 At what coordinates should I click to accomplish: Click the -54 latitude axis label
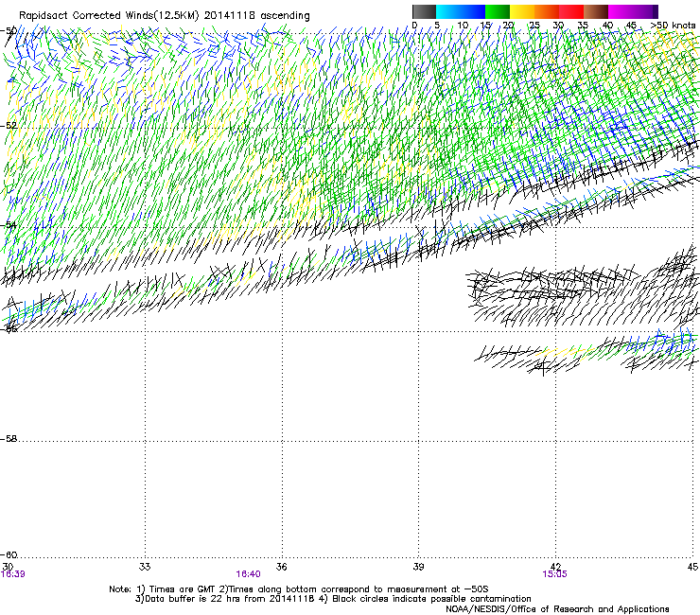(x=9, y=225)
